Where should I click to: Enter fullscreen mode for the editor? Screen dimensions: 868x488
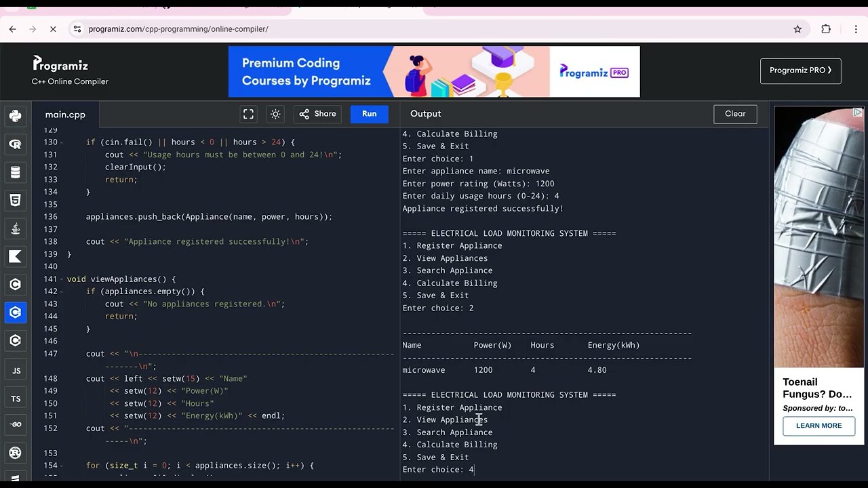coord(248,114)
